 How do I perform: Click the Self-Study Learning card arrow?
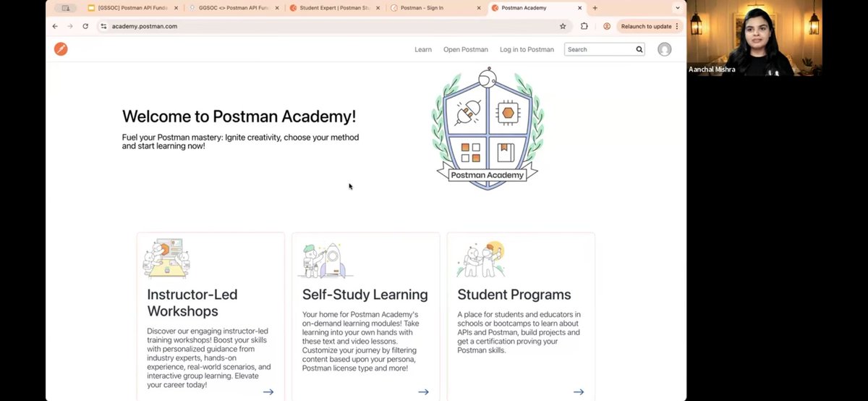coord(423,392)
